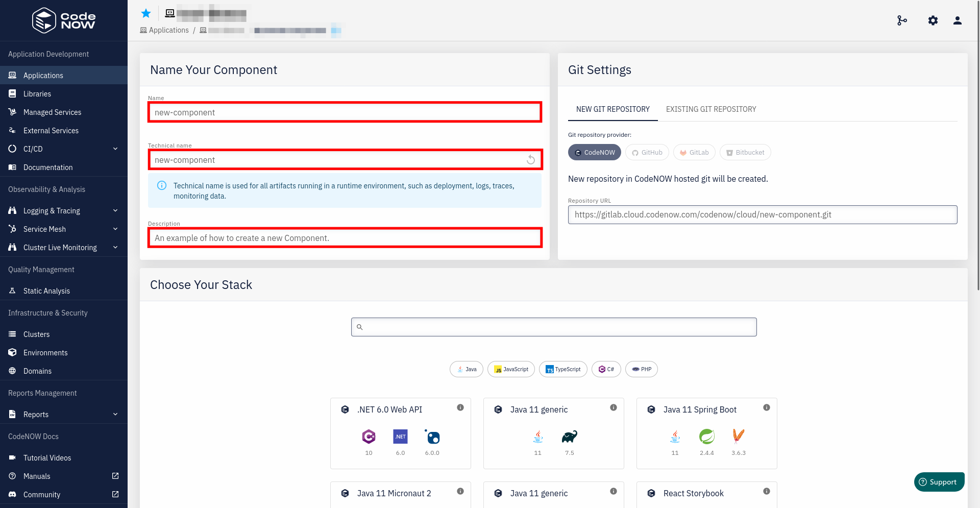Screen dimensions: 980x508
Task: Click the search magnifier in stack search
Action: 360,327
